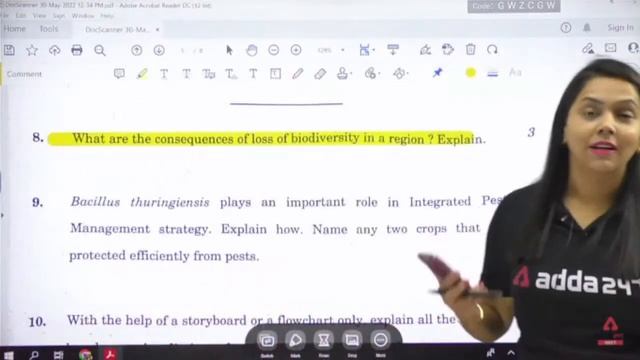Click the sign document pen icon

[x=588, y=49]
